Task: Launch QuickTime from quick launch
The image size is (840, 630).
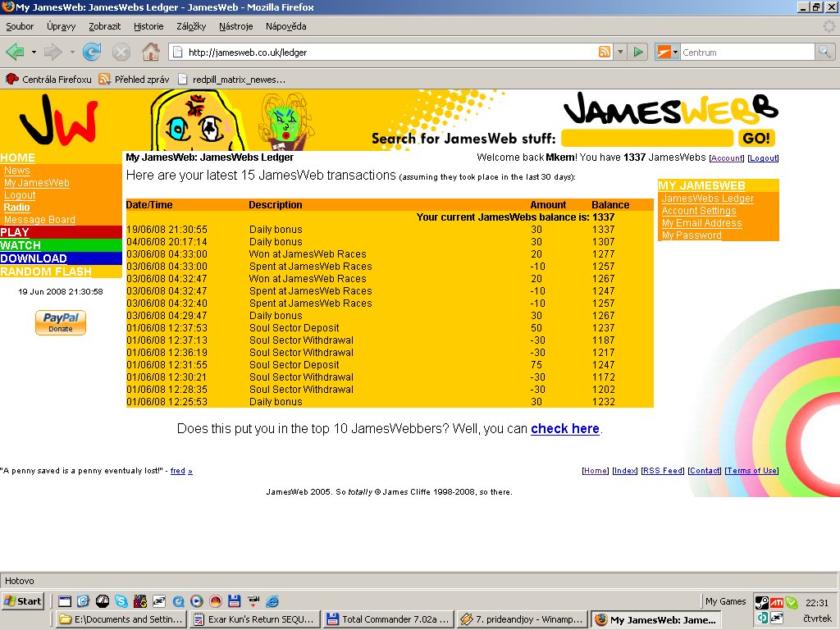Action: pyautogui.click(x=178, y=601)
